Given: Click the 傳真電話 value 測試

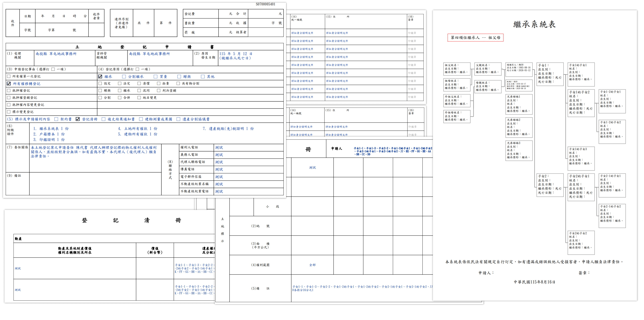Looking at the screenshot, I should (x=219, y=169).
